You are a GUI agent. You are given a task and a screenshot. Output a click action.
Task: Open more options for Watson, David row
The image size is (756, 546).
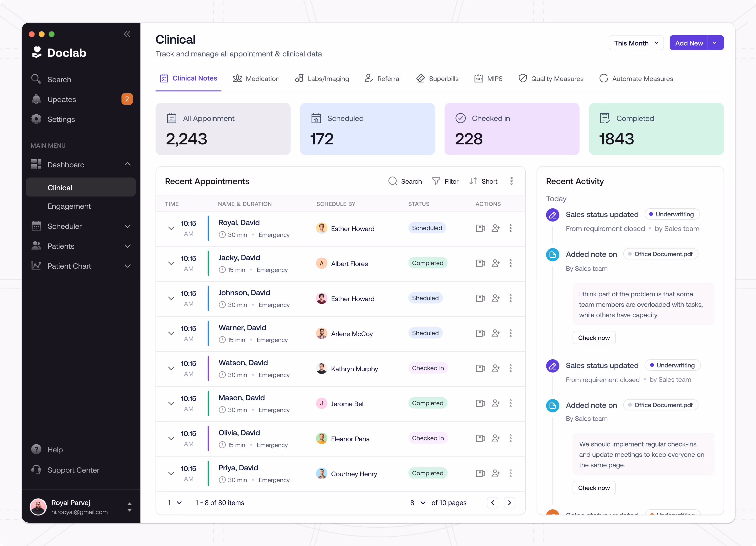(510, 368)
